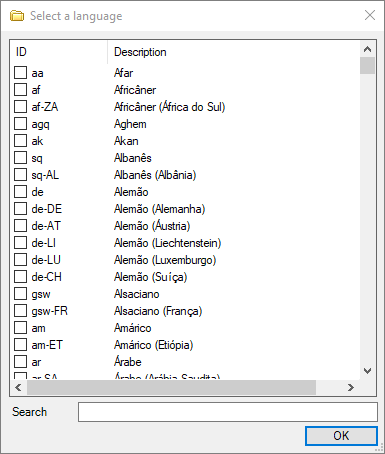Click the 'Alemão (Áustria)' description
This screenshot has height=454, width=385.
pyautogui.click(x=152, y=226)
